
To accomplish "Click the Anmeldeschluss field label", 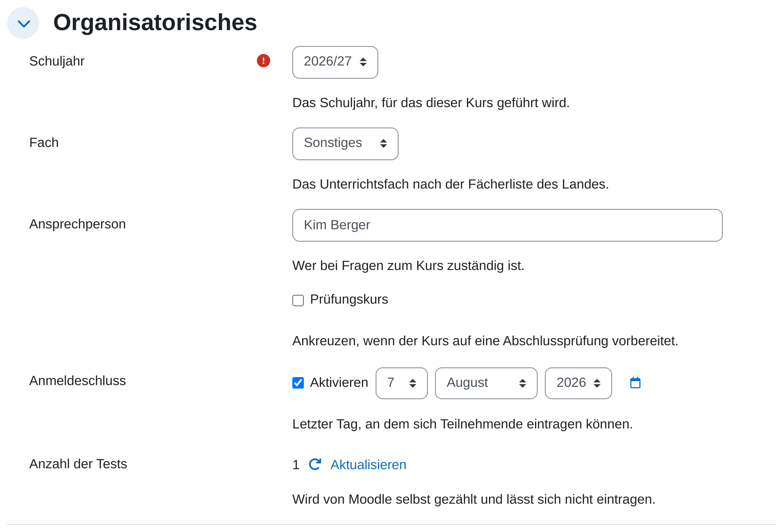I will click(x=78, y=381).
